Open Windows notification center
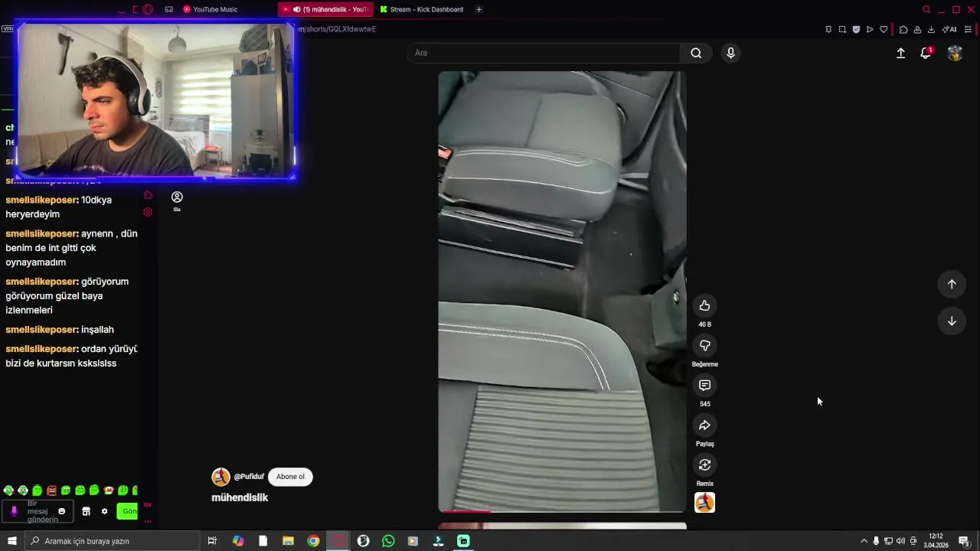Viewport: 980px width, 551px height. tap(964, 541)
